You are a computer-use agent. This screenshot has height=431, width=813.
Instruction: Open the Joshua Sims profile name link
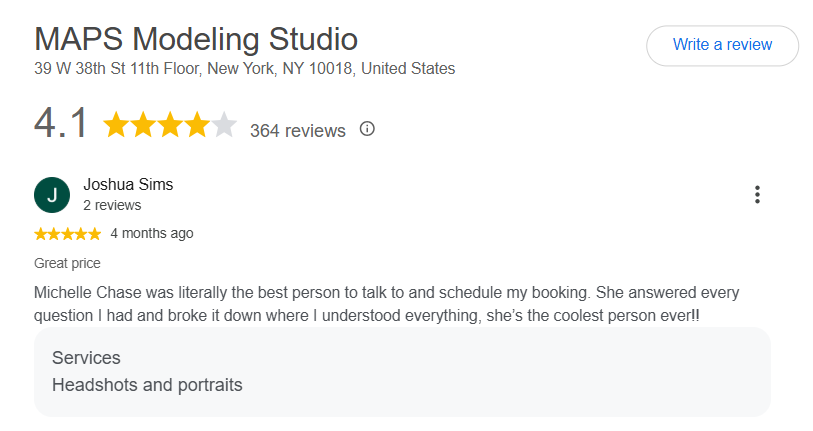tap(128, 184)
